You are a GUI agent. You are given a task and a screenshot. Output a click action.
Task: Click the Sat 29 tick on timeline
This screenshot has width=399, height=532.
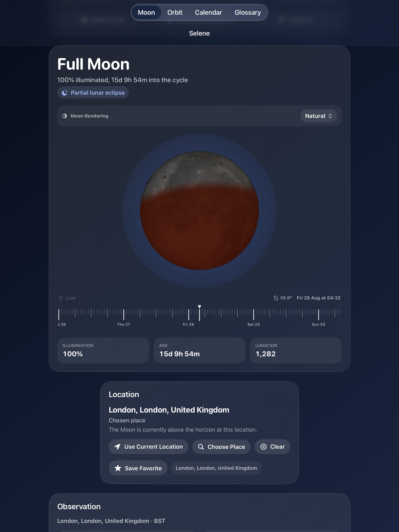tap(253, 315)
